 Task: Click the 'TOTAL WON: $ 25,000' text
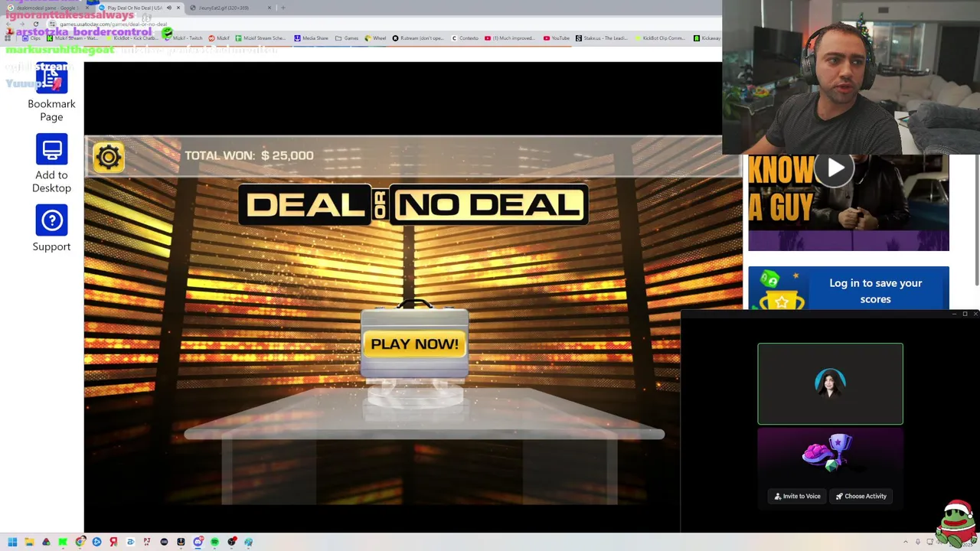(249, 155)
